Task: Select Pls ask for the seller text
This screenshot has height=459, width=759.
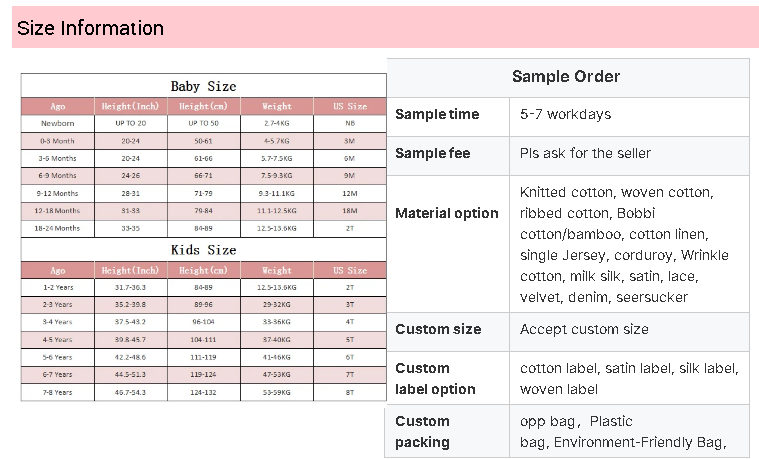Action: [x=585, y=153]
